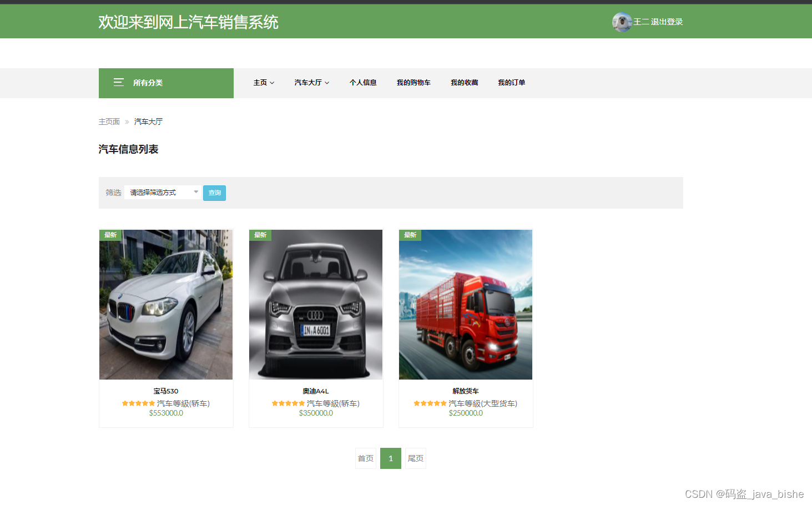The width and height of the screenshot is (812, 505).
Task: Click 退出登录 to log out
Action: pyautogui.click(x=667, y=22)
